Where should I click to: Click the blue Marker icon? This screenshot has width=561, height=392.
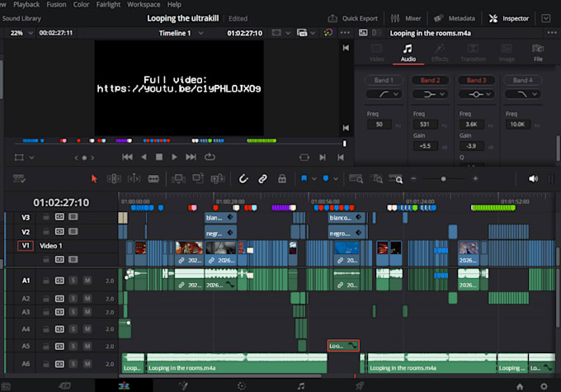(x=326, y=178)
